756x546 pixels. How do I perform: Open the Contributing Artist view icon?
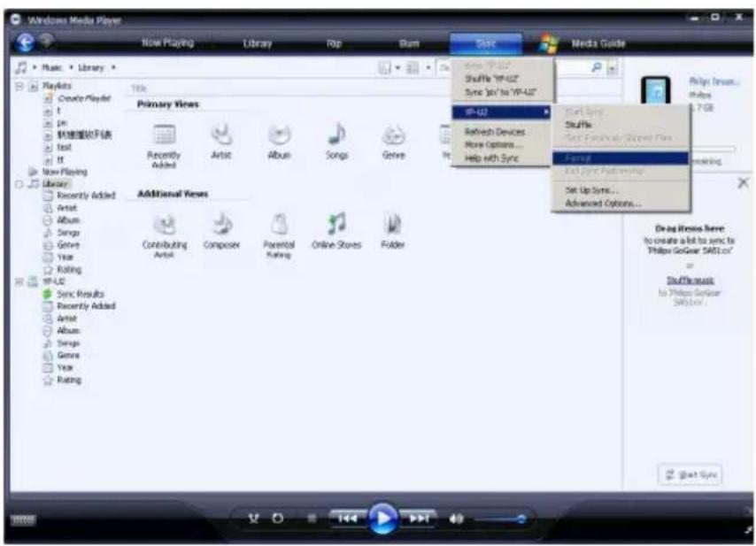click(165, 224)
